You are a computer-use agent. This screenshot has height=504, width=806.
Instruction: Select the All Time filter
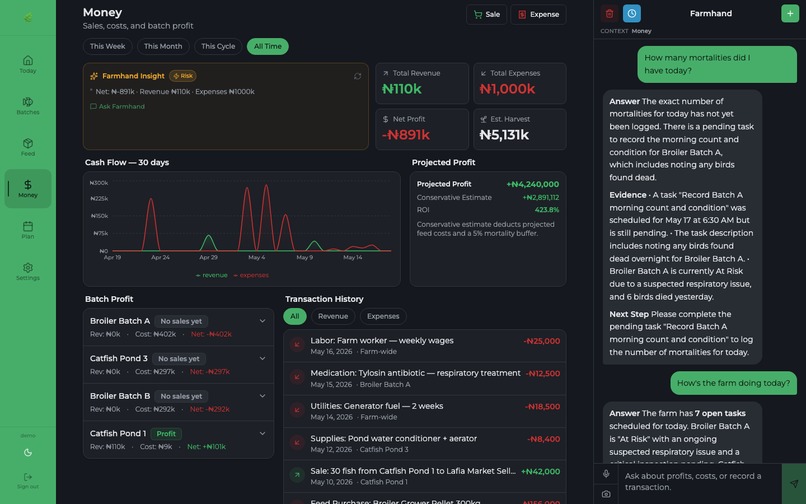click(x=267, y=46)
